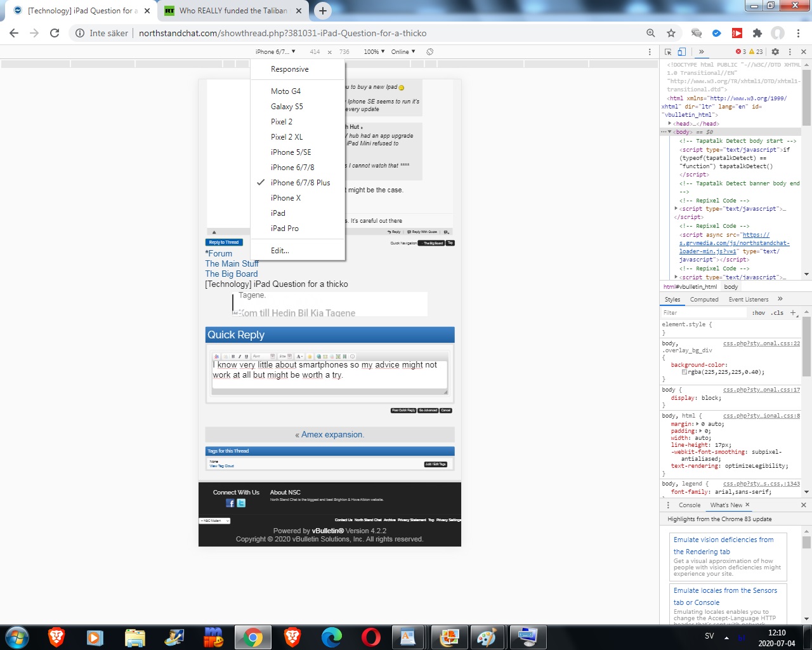812x650 pixels.
Task: Close the What's New tab
Action: (x=747, y=505)
